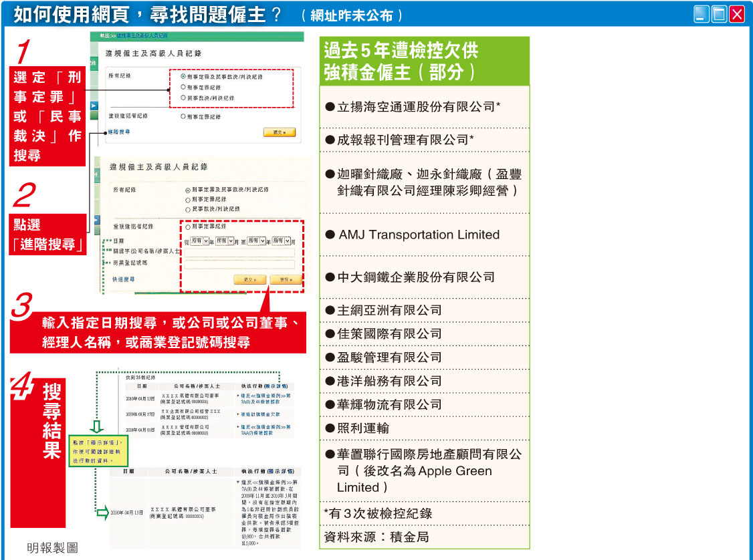Click 遞交 button in form with 進階搜尋 link
753x560 pixels.
(x=280, y=132)
